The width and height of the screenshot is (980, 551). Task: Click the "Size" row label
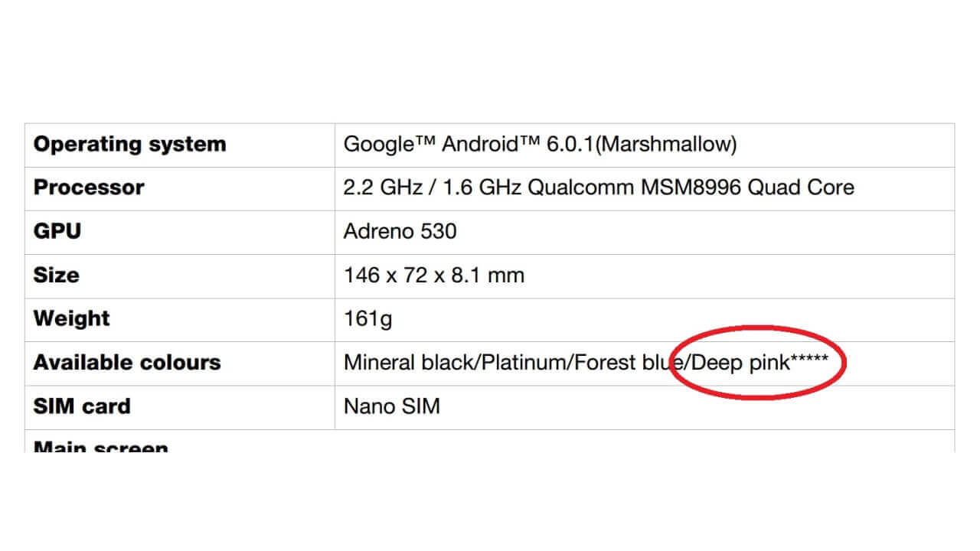click(57, 275)
